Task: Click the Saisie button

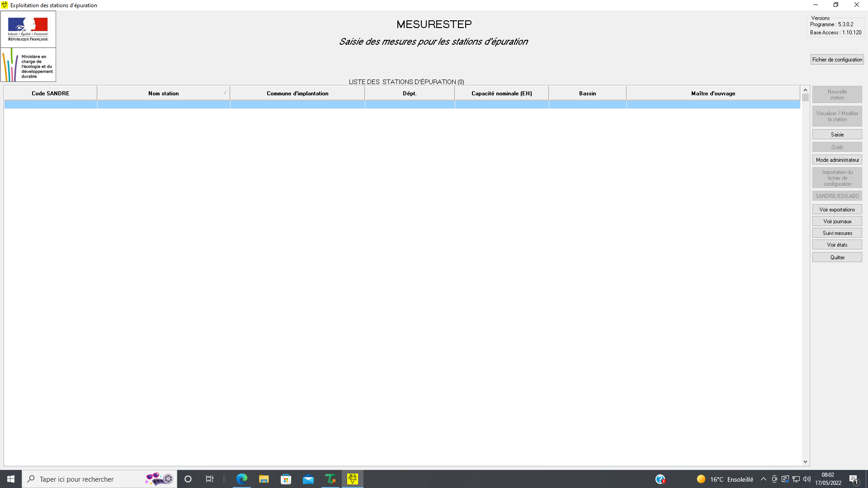Action: 837,135
